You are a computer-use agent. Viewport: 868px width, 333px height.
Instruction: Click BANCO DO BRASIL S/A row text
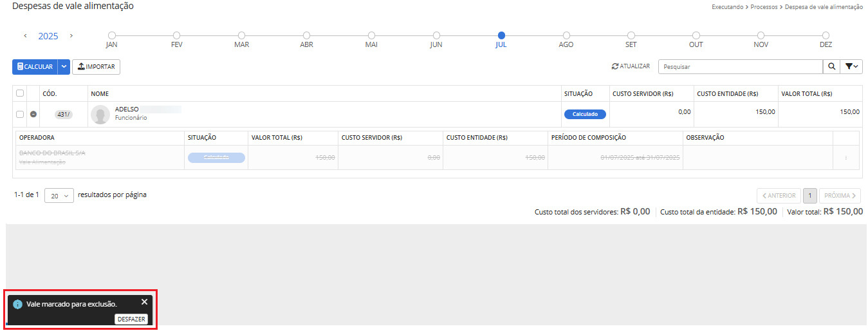coord(52,153)
